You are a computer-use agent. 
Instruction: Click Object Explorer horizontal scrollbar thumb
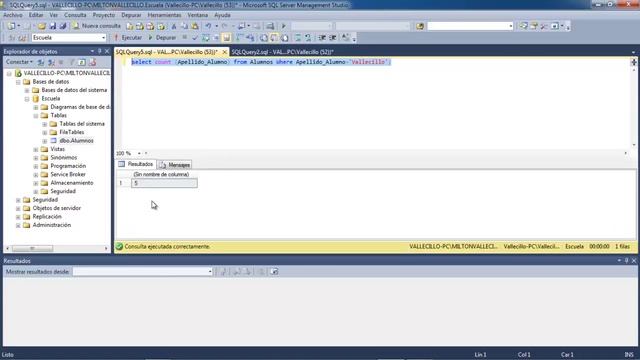32,248
